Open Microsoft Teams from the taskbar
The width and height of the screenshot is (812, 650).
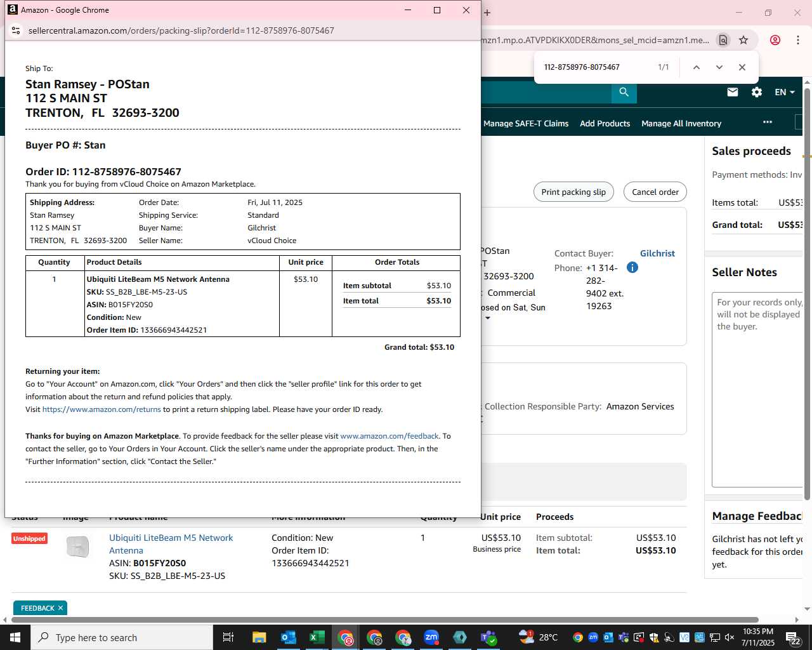[488, 637]
